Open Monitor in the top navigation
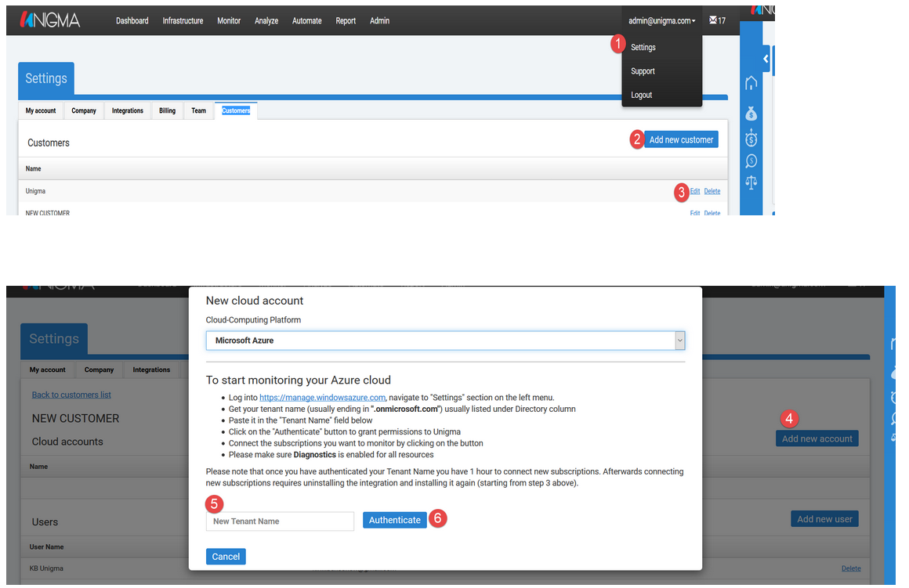Screen dimensions: 909x588 229,21
